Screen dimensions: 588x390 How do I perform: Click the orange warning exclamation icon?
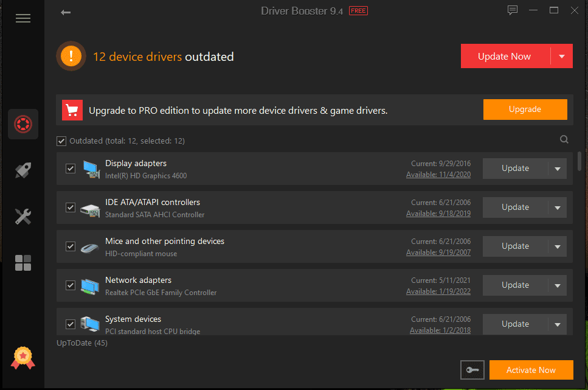pyautogui.click(x=71, y=56)
